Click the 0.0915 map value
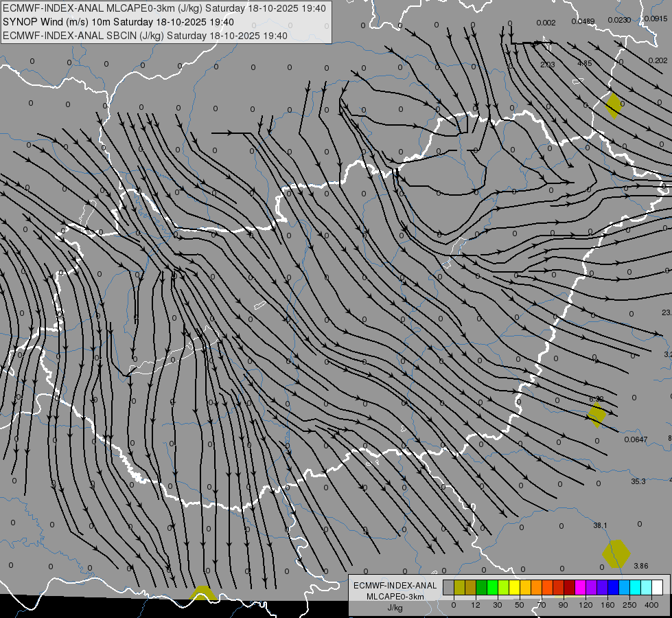The height and width of the screenshot is (618, 672). tap(656, 19)
